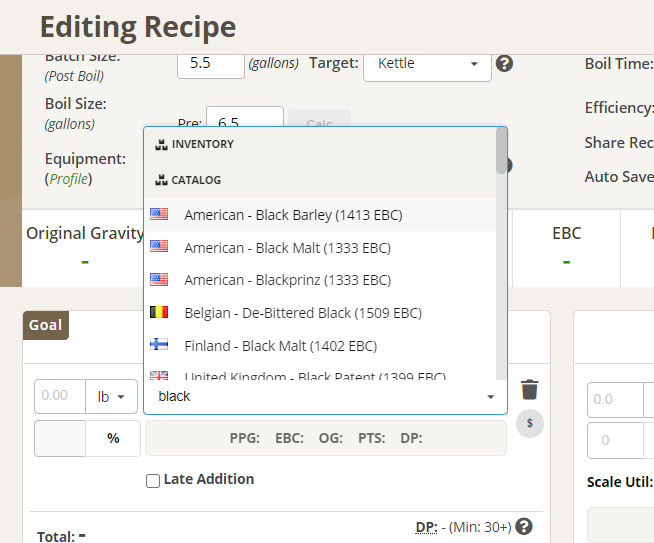Choose American - Blackprinz (1333 EBC)

tap(287, 280)
